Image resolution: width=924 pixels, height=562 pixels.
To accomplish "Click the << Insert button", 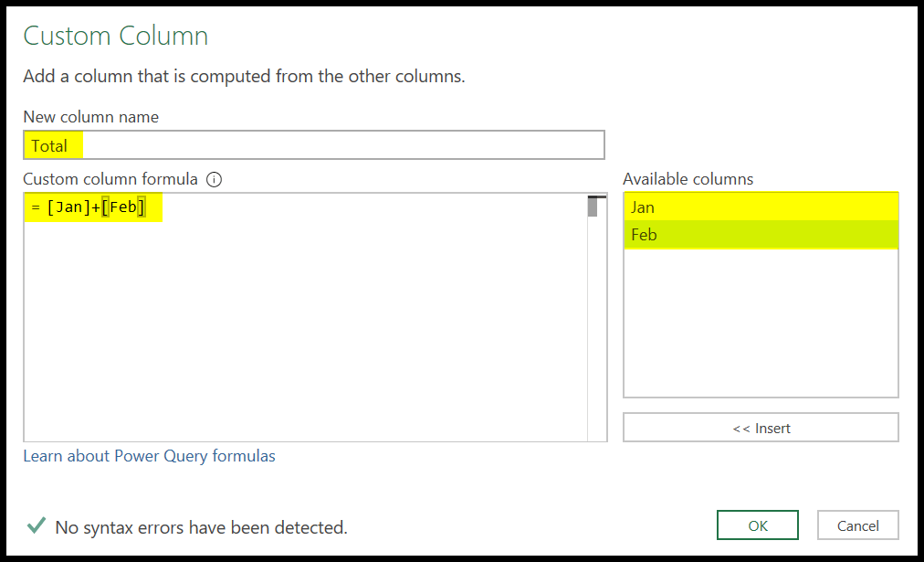I will coord(761,427).
